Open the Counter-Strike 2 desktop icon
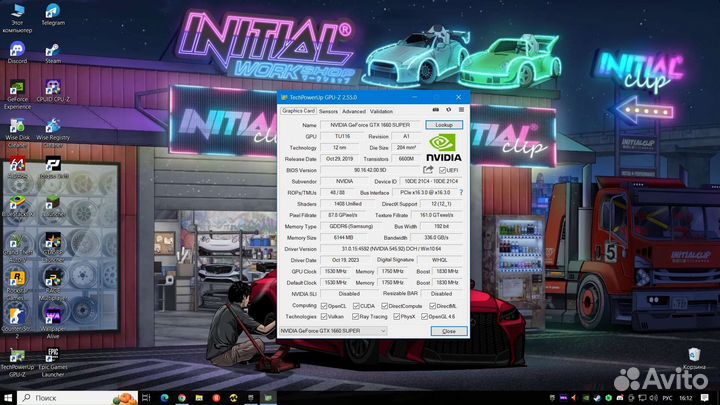This screenshot has height=405, width=720. point(17,324)
